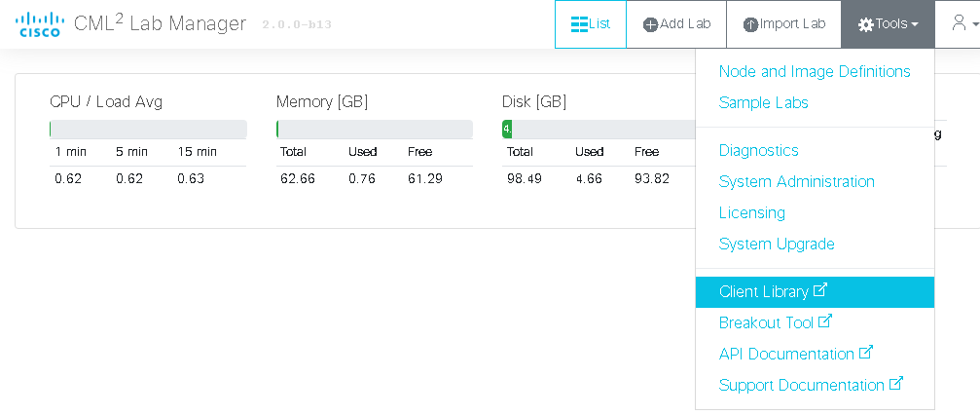Image resolution: width=980 pixels, height=415 pixels.
Task: Select Sample Labs from Tools menu
Action: tap(763, 102)
